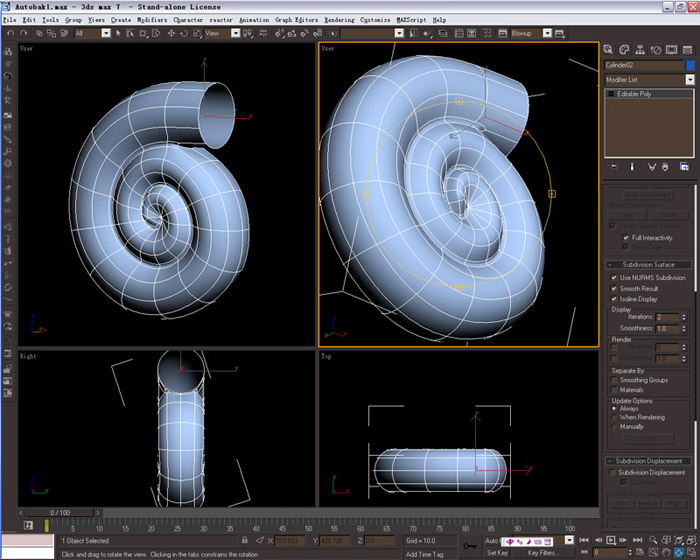
Task: Toggle Isoline Display checkbox
Action: (614, 299)
